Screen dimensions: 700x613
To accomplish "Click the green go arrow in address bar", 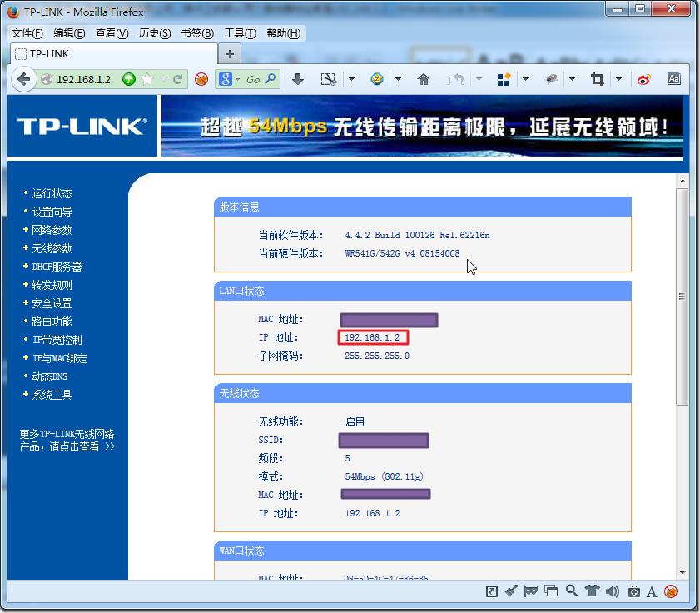I will point(129,79).
